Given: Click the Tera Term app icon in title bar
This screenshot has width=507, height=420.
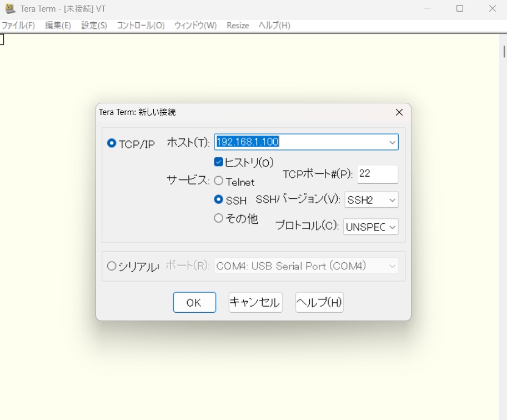Looking at the screenshot, I should coord(10,8).
